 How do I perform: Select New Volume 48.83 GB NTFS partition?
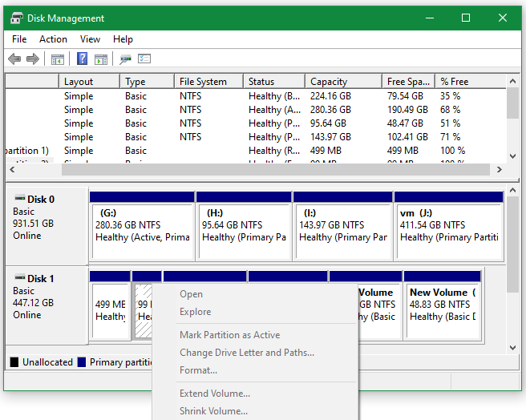coord(443,305)
